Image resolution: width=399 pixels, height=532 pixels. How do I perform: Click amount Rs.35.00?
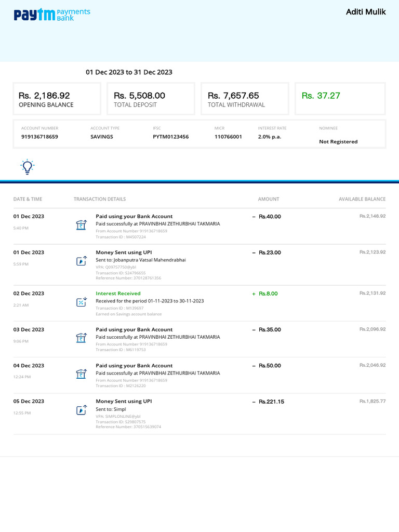pyautogui.click(x=270, y=330)
